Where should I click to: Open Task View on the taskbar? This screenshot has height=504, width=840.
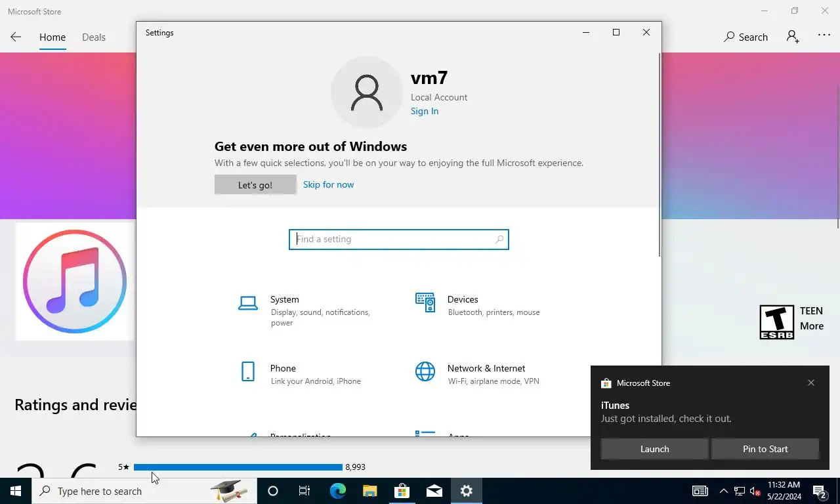coord(304,491)
